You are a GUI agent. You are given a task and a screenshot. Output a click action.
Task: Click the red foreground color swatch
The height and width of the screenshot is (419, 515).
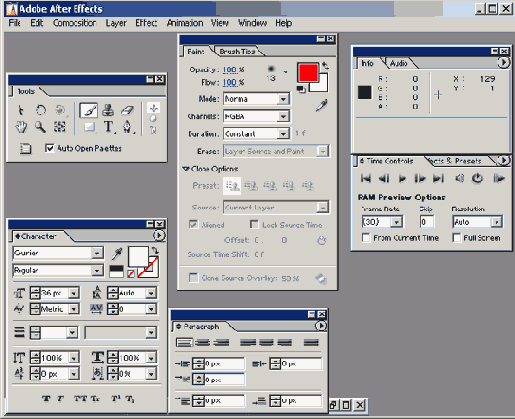(x=308, y=73)
